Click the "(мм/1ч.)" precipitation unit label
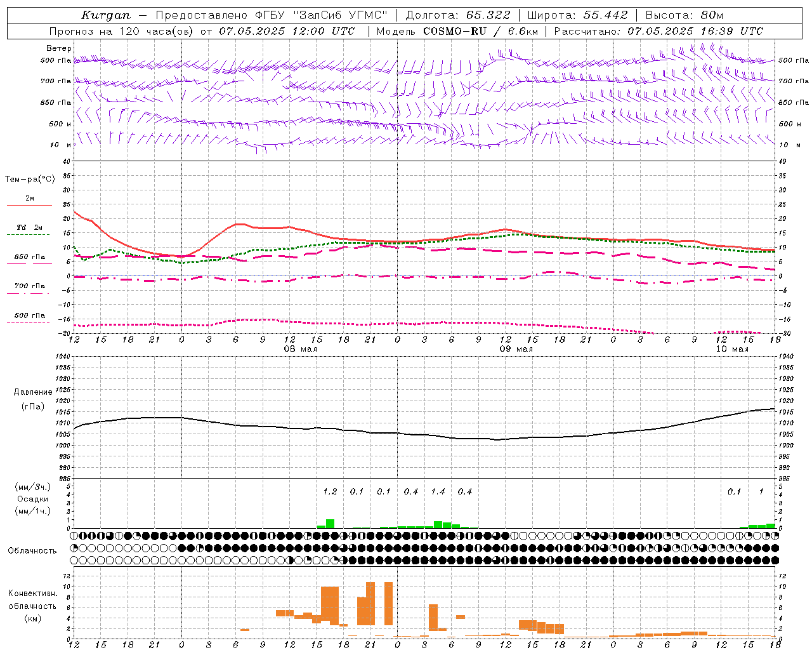Image resolution: width=812 pixels, height=650 pixels. [33, 511]
